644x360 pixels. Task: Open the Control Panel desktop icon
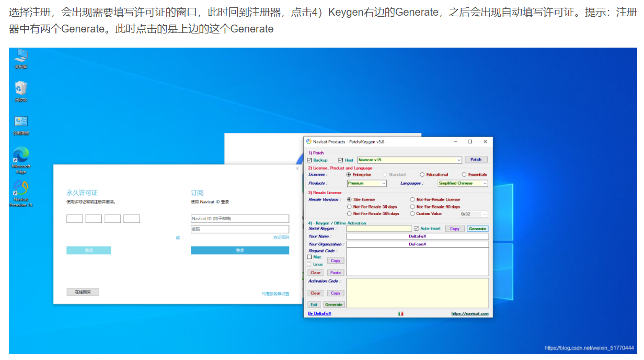click(21, 125)
